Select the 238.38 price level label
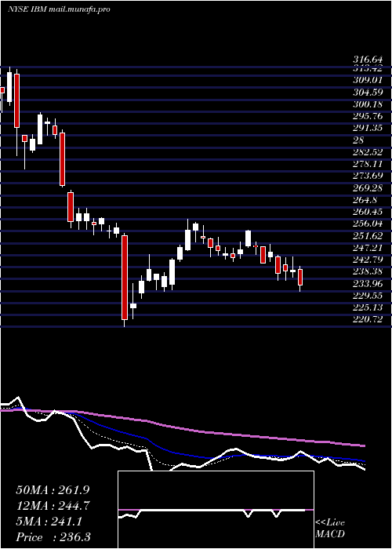The height and width of the screenshot is (549, 392). click(x=368, y=271)
